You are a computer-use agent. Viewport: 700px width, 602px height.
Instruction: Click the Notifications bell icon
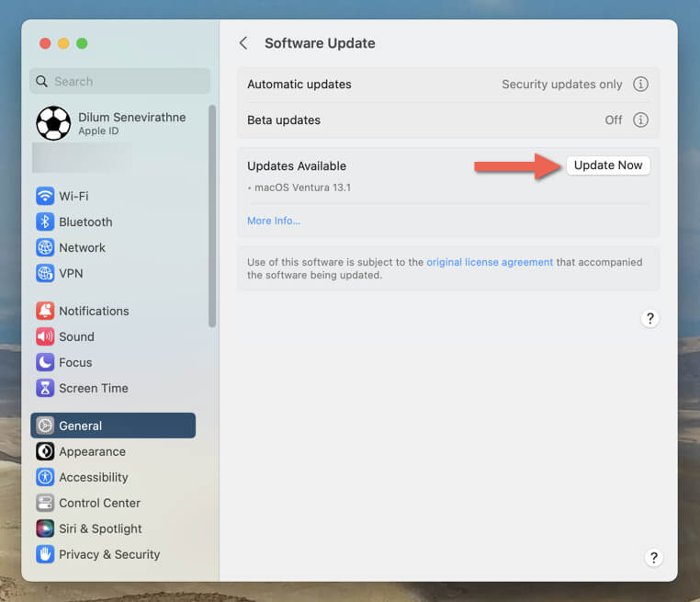pos(45,311)
